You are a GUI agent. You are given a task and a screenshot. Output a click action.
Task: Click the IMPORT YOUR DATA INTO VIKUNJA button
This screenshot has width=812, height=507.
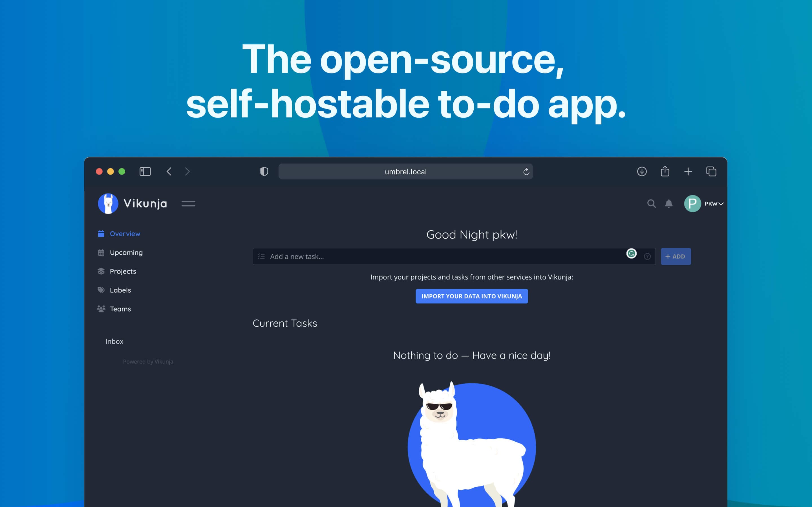click(x=471, y=295)
